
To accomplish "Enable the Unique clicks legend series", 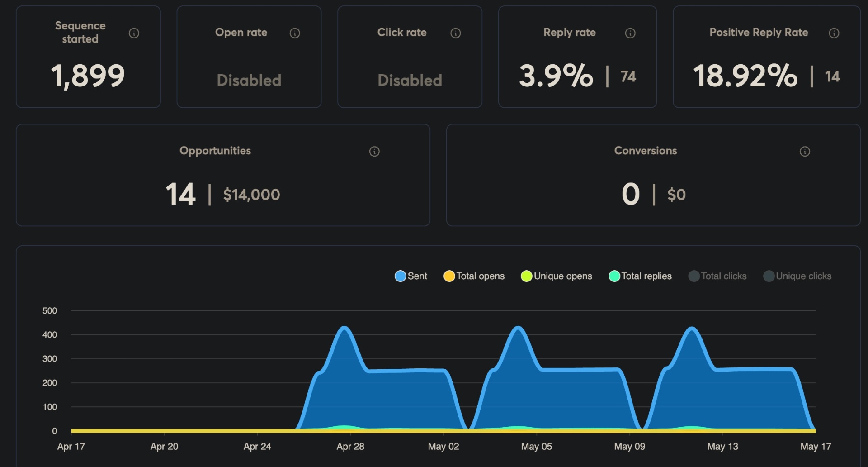I will [x=797, y=276].
